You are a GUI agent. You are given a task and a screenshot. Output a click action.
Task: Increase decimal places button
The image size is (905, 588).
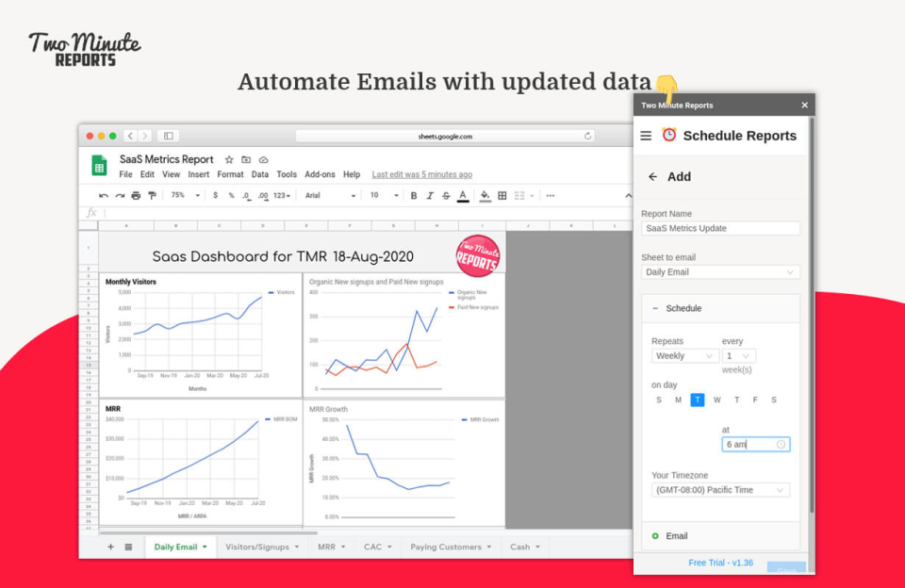point(263,196)
